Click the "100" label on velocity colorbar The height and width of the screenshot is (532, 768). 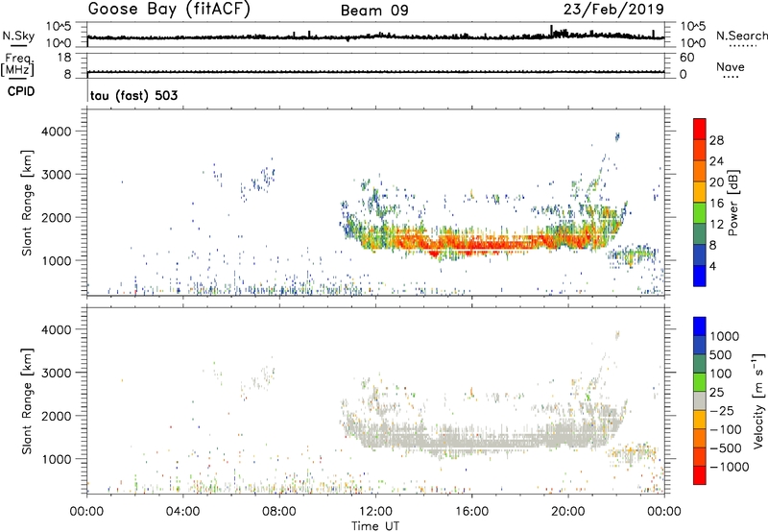click(721, 374)
